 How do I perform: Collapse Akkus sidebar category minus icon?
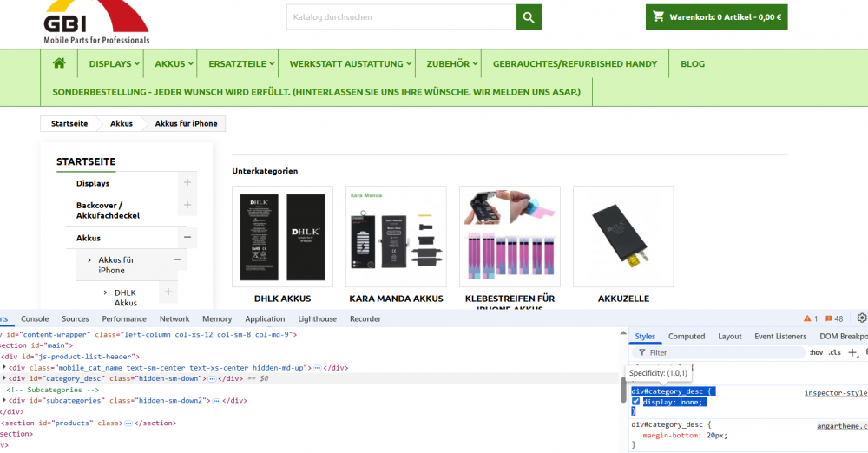tap(187, 237)
